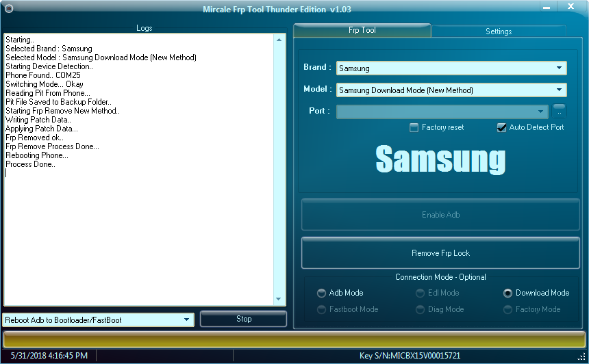This screenshot has height=364, width=589.
Task: Click the app icon in title bar
Action: [9, 8]
